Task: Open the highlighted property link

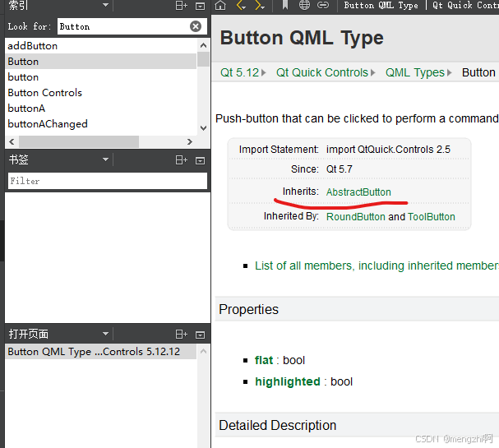Action: tap(288, 381)
